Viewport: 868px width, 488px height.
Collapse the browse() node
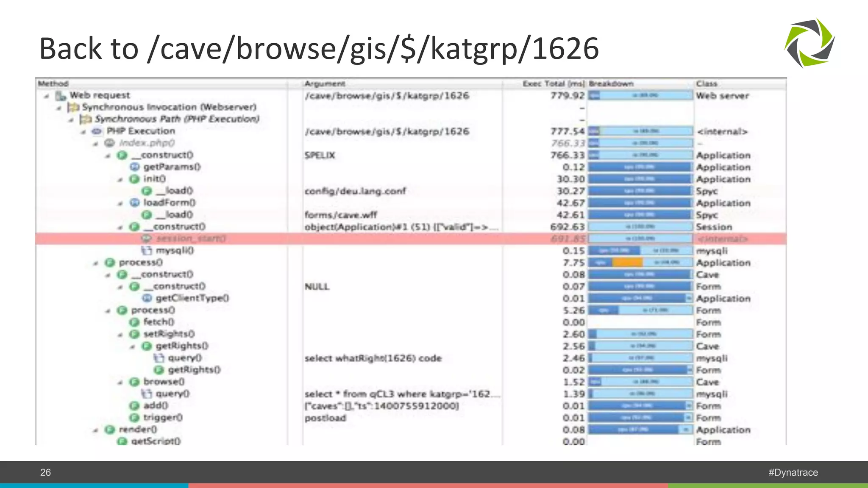coord(120,383)
